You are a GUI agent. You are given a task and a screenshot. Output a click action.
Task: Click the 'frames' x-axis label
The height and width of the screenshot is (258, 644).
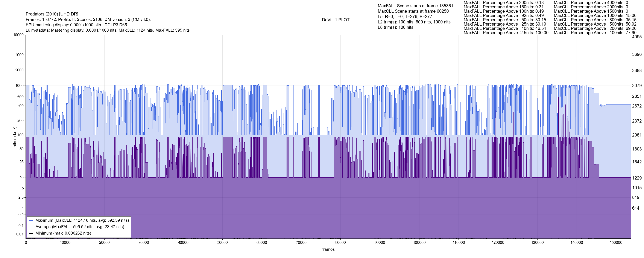click(x=328, y=249)
